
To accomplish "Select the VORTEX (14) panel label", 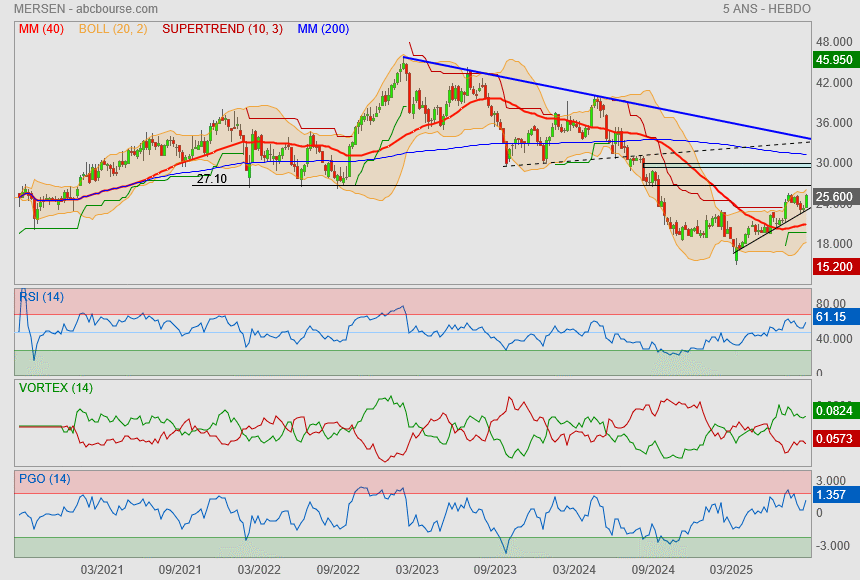I will [x=56, y=387].
